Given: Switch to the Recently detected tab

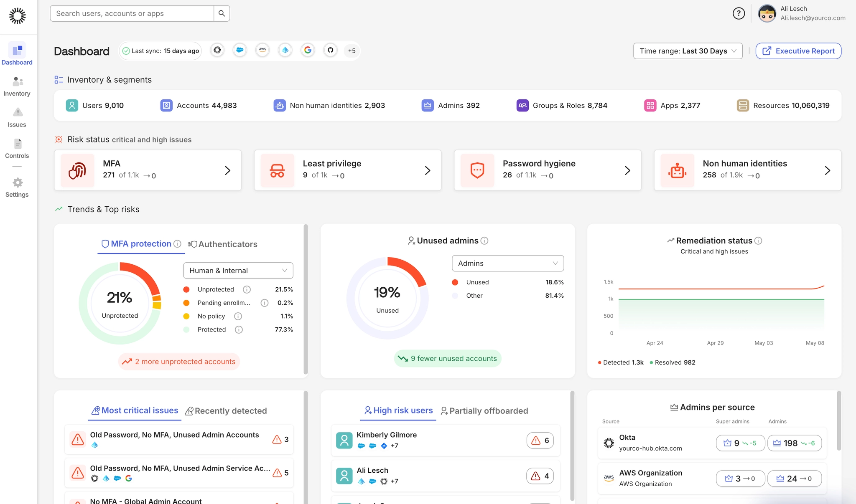Looking at the screenshot, I should (226, 411).
